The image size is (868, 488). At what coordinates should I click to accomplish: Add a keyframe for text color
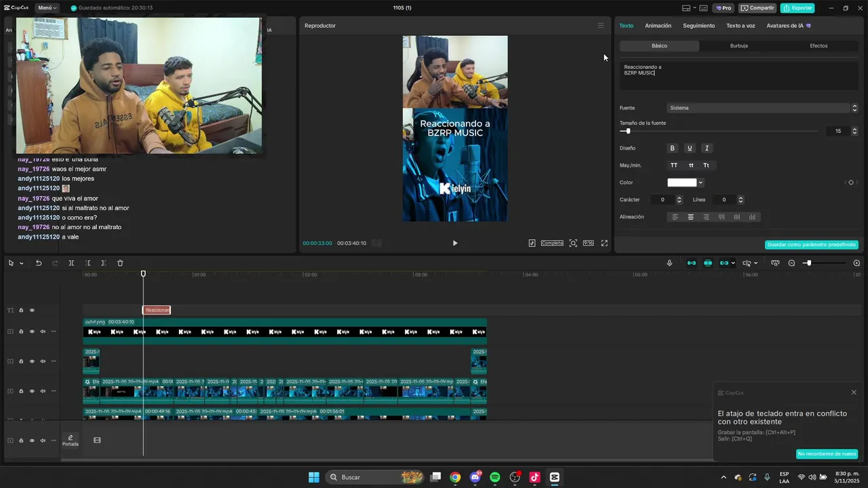click(851, 182)
